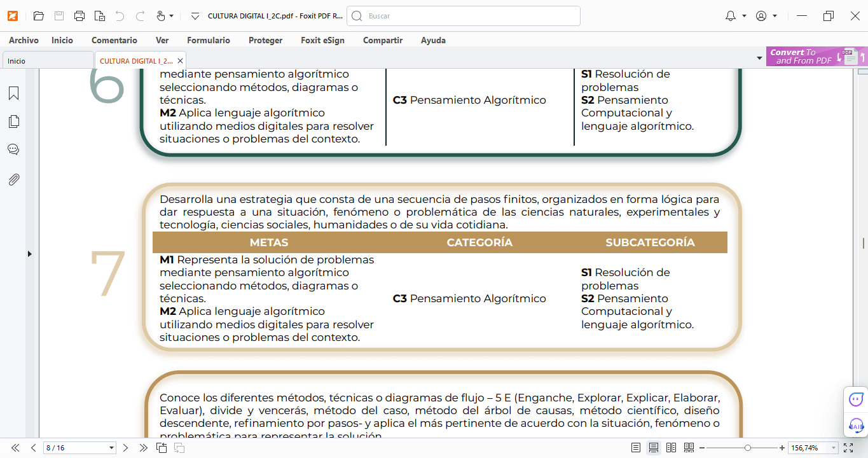Click the previous view icon in status bar

tap(162, 448)
